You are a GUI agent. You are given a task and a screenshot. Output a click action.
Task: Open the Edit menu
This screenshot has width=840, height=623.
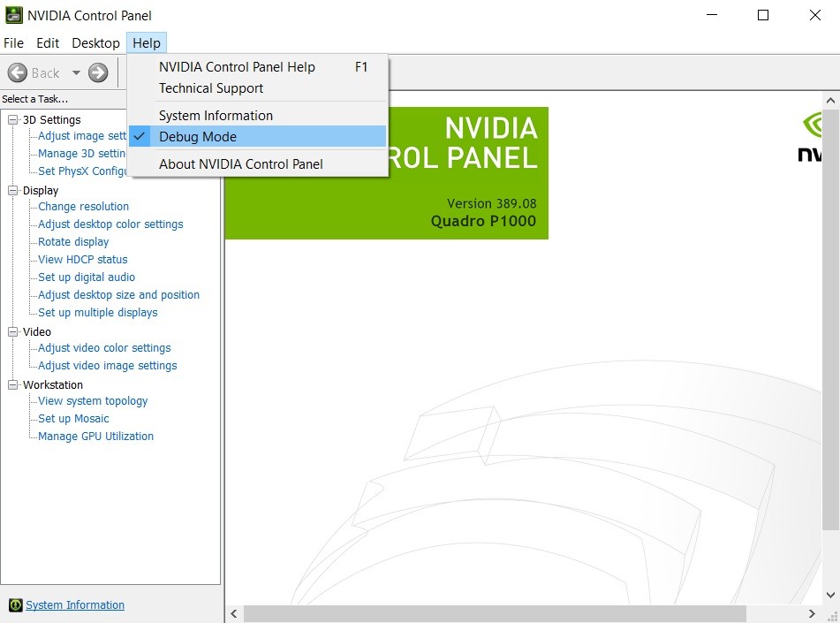pyautogui.click(x=48, y=43)
